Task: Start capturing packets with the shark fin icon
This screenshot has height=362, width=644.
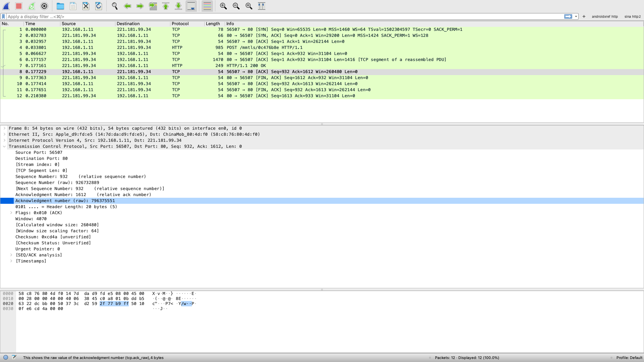Action: (x=6, y=6)
